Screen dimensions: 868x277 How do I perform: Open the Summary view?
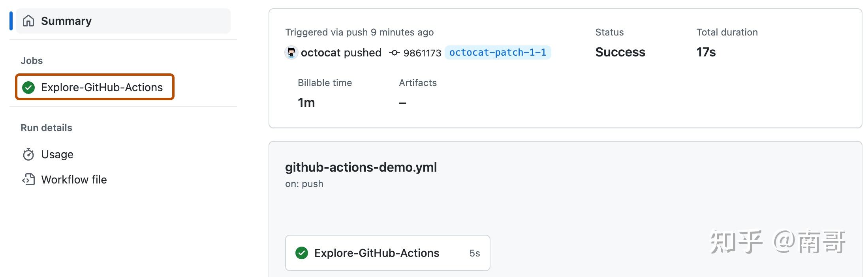click(66, 21)
